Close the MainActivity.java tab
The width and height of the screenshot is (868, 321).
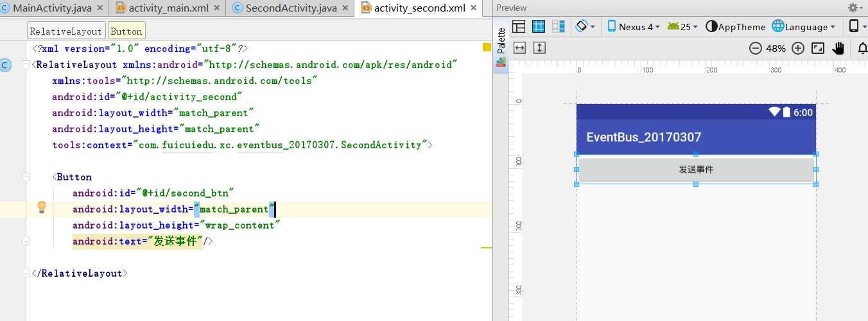coord(100,8)
